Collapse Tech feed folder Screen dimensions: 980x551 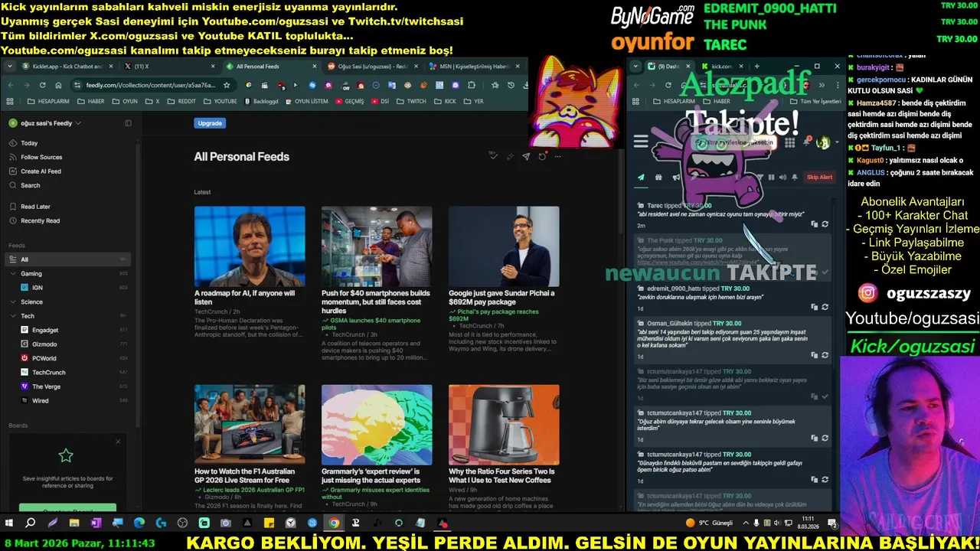point(13,315)
